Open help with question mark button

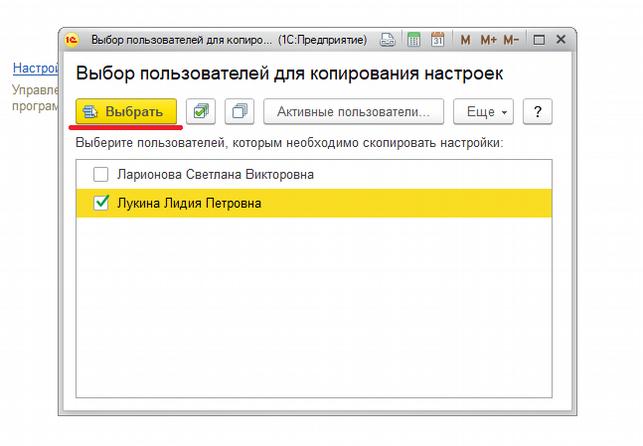(538, 112)
